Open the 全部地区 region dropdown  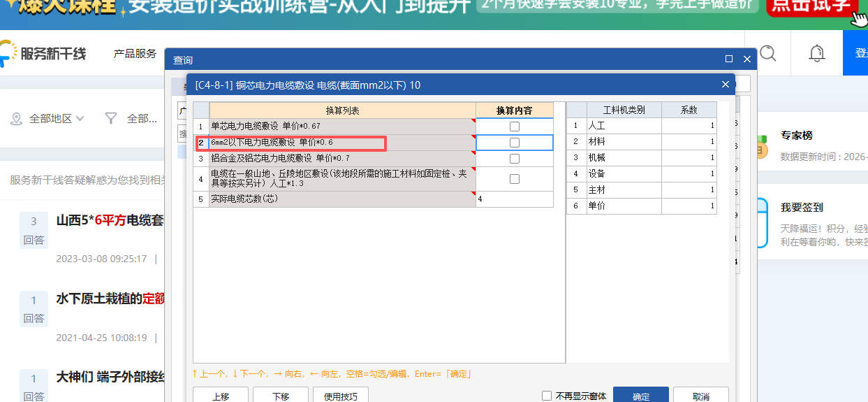coord(56,119)
